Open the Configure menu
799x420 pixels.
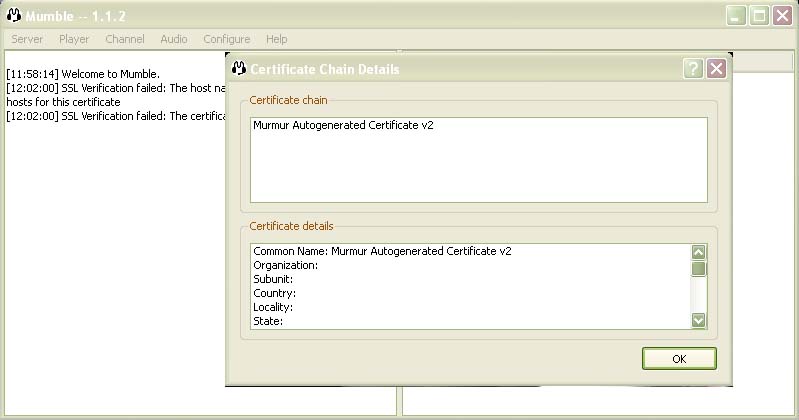(x=227, y=39)
